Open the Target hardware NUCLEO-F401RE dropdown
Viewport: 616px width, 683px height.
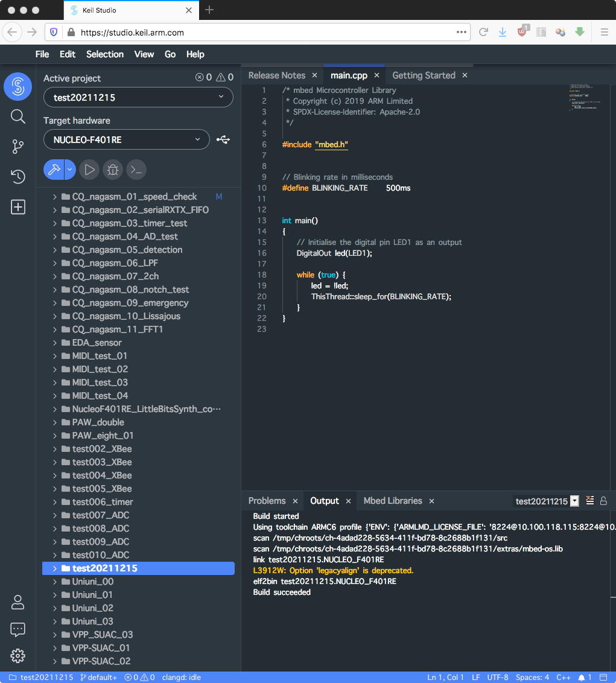tap(126, 139)
